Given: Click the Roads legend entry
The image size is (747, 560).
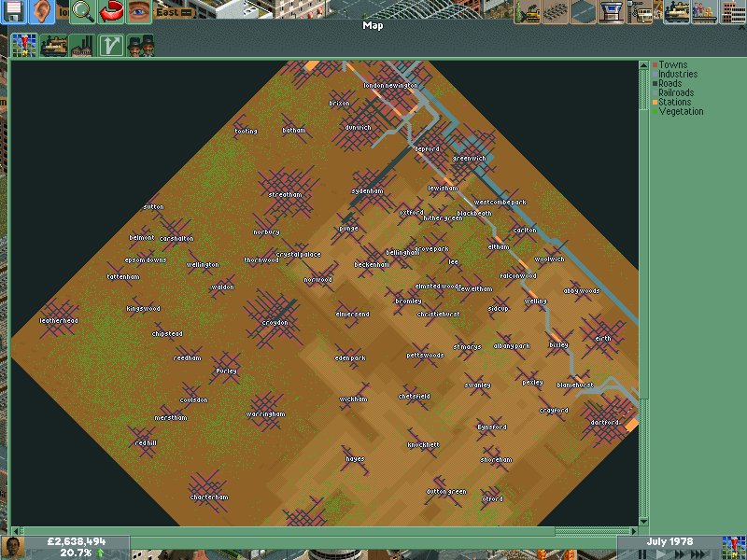Looking at the screenshot, I should 669,83.
